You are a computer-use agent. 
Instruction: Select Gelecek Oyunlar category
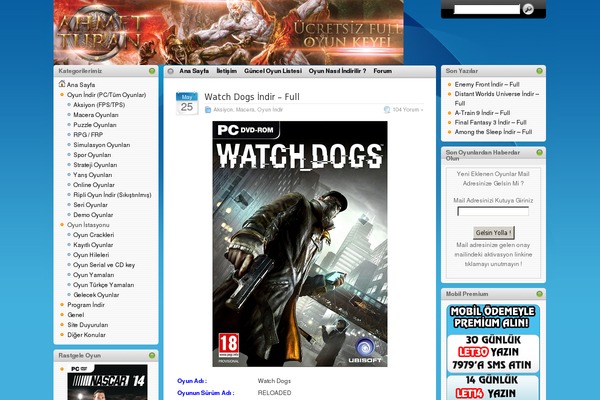pos(96,295)
